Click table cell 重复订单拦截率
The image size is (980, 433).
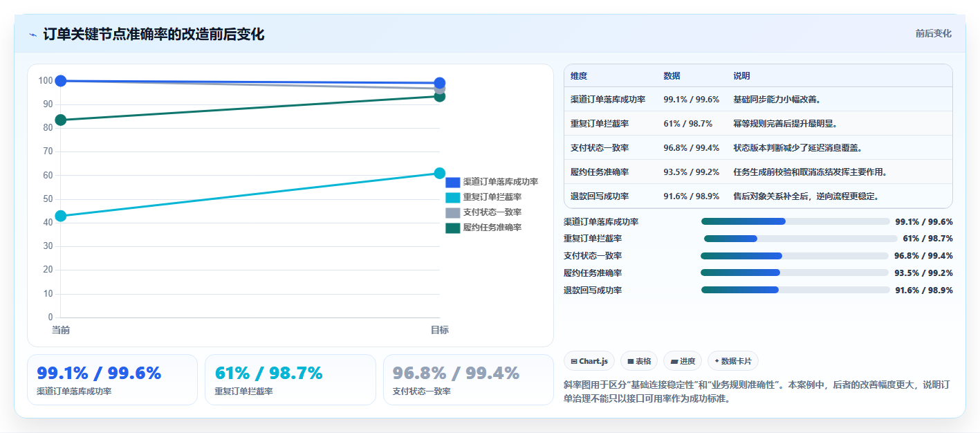[x=600, y=124]
